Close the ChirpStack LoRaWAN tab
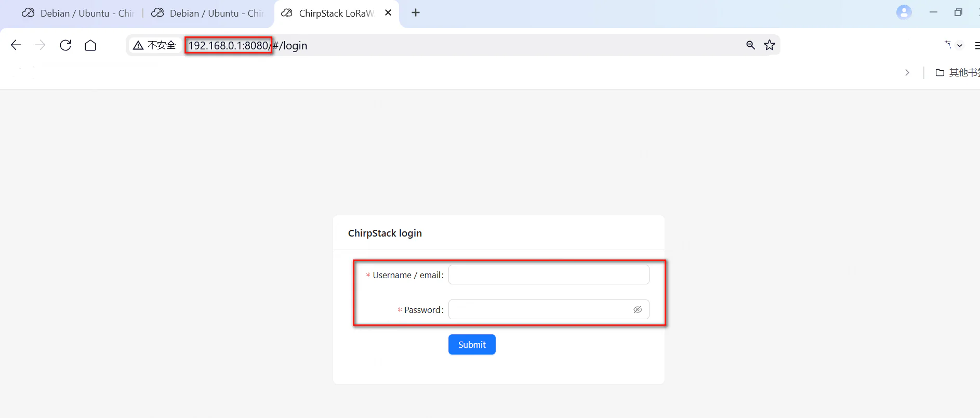 click(x=388, y=13)
